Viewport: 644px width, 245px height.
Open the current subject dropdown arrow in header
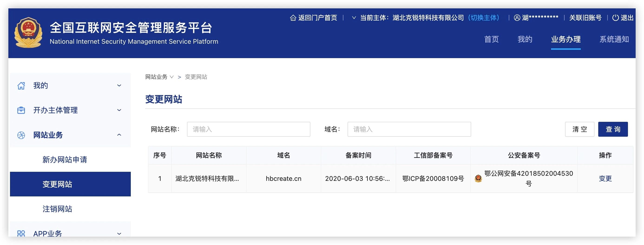click(x=354, y=18)
